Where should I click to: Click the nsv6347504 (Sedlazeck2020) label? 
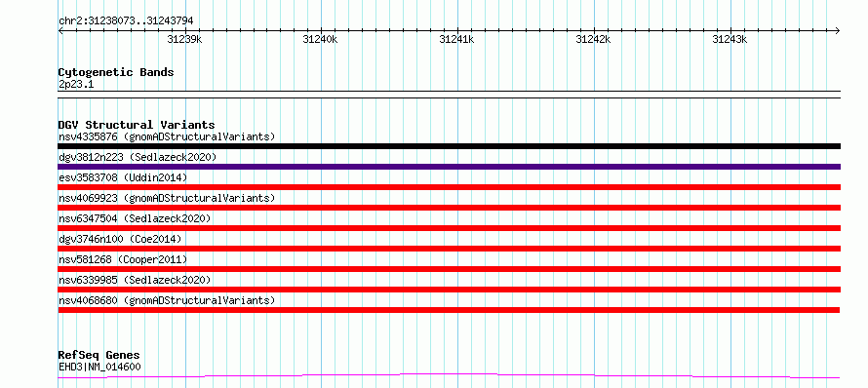pos(135,218)
